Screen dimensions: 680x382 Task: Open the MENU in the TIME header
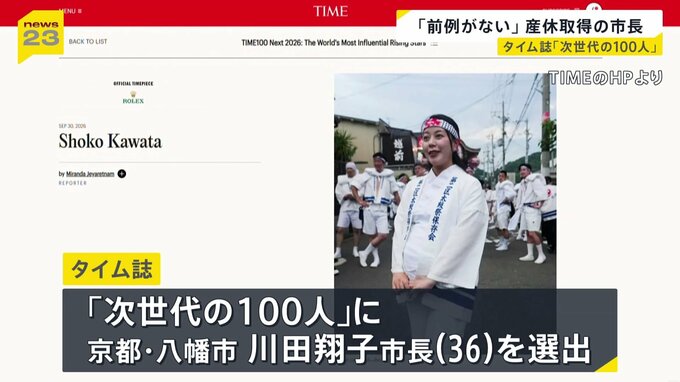(70, 10)
